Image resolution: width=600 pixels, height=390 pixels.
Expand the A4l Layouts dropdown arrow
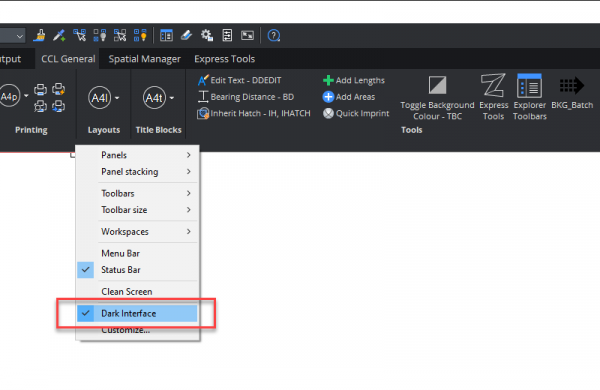tap(117, 98)
